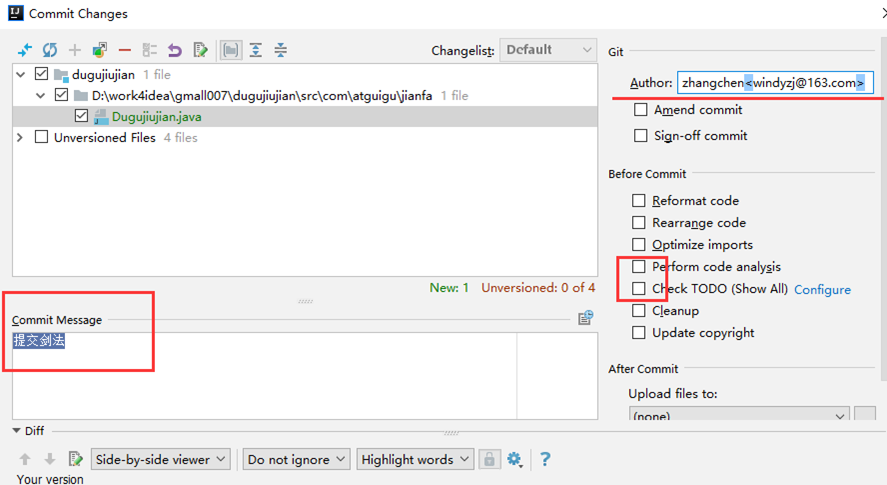This screenshot has height=485, width=887.
Task: Open the Highlight words dropdown
Action: coord(415,459)
